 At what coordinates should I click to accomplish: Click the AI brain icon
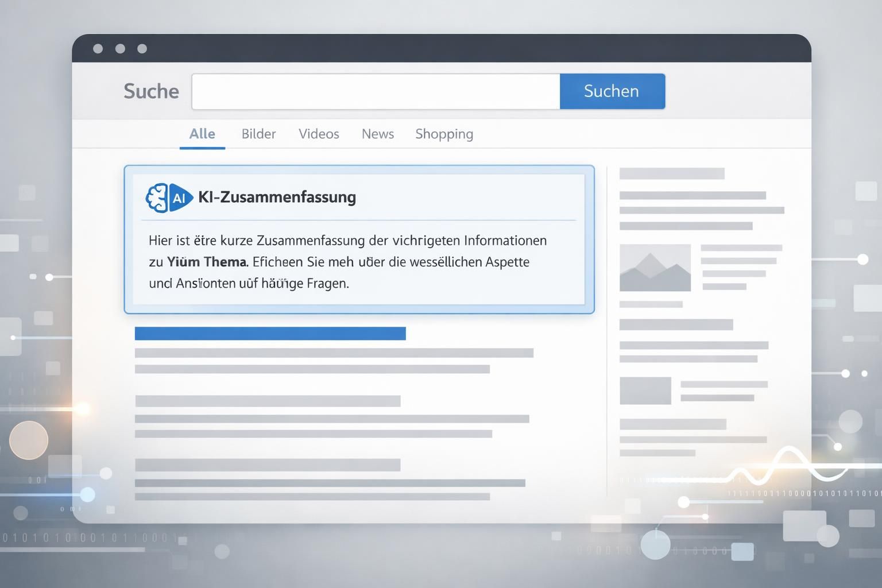[169, 198]
